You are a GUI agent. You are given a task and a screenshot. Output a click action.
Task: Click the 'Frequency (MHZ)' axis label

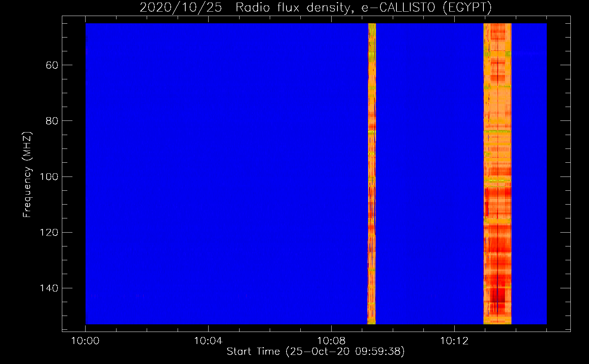(27, 175)
